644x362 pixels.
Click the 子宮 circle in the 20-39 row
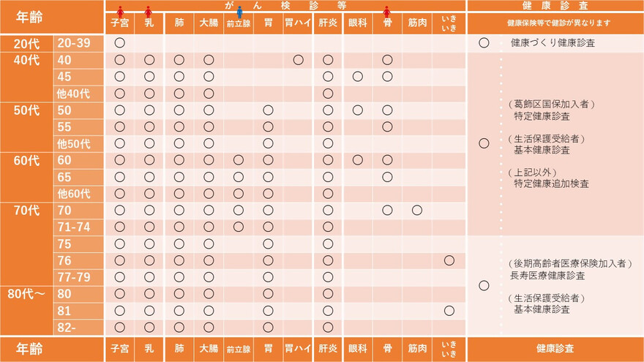point(120,43)
